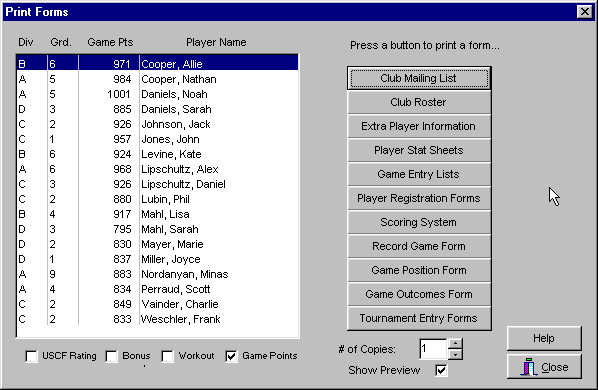Select player row Lipschultz, Daniel
The image size is (598, 390).
point(157,184)
